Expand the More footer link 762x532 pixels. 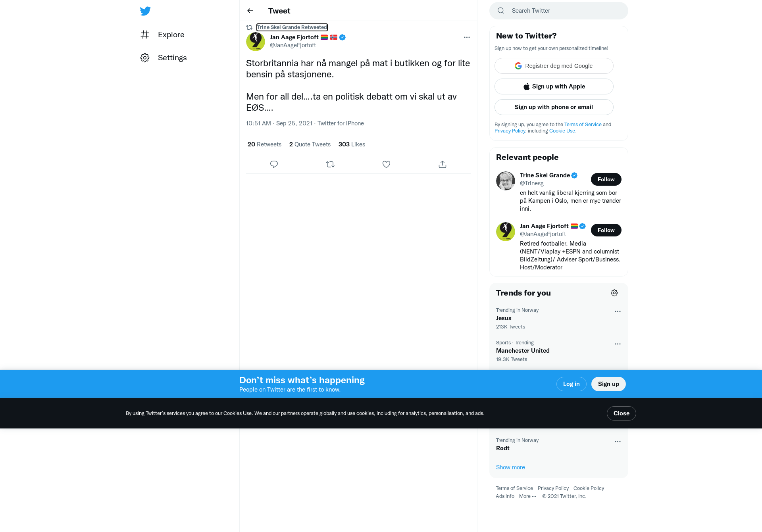click(x=527, y=496)
